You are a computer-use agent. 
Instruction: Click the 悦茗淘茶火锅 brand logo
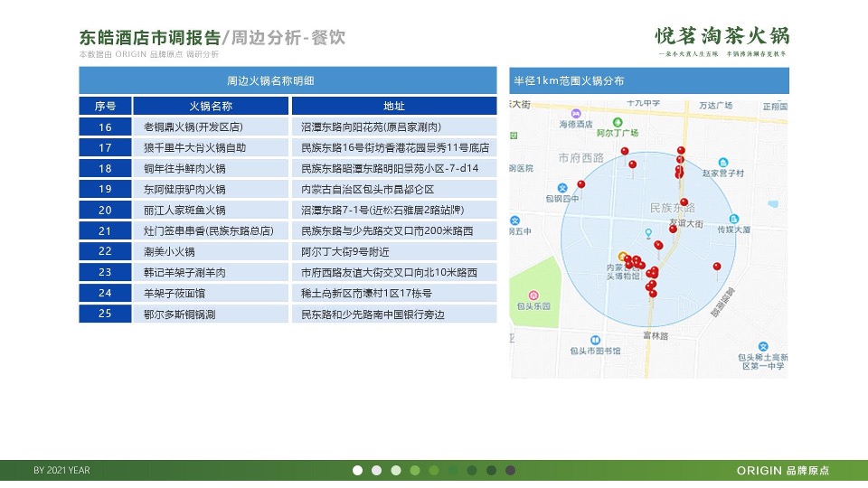coord(722,41)
